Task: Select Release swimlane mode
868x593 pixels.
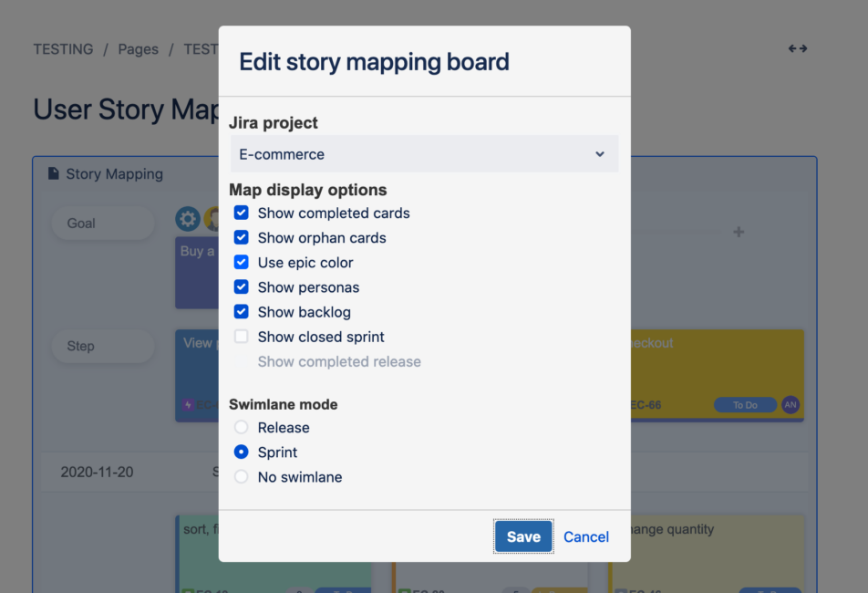Action: pyautogui.click(x=241, y=427)
